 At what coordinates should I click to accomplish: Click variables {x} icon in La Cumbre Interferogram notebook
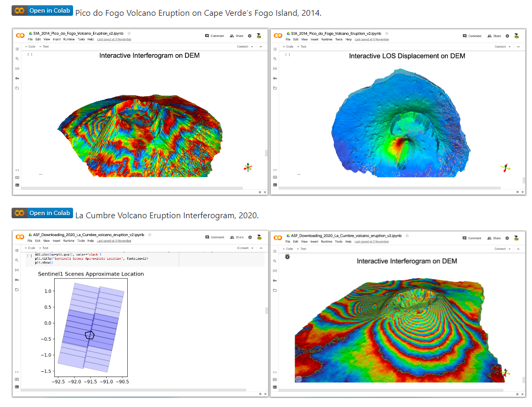275,270
